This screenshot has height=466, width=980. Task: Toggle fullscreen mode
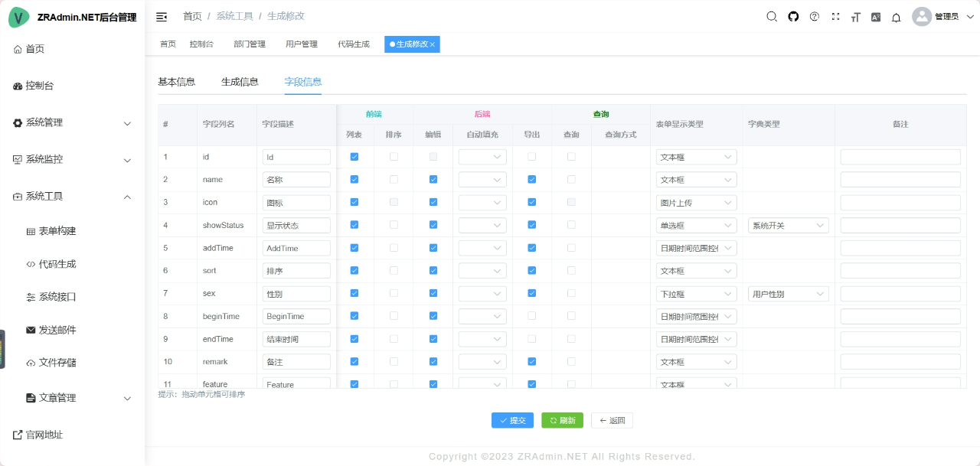click(x=835, y=16)
